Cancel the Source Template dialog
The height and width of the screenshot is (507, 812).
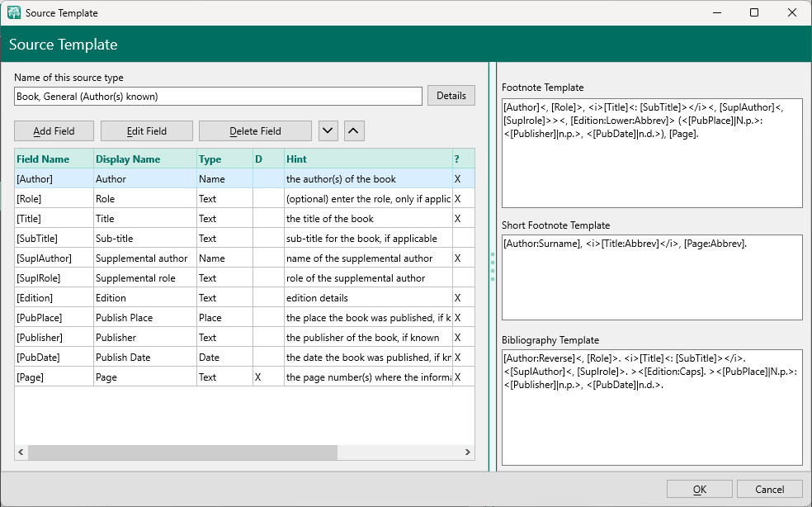pos(769,490)
